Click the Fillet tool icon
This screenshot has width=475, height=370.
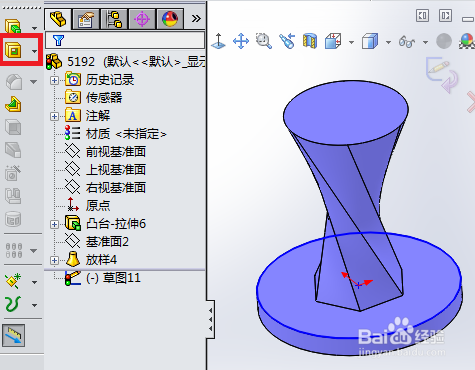(x=14, y=82)
